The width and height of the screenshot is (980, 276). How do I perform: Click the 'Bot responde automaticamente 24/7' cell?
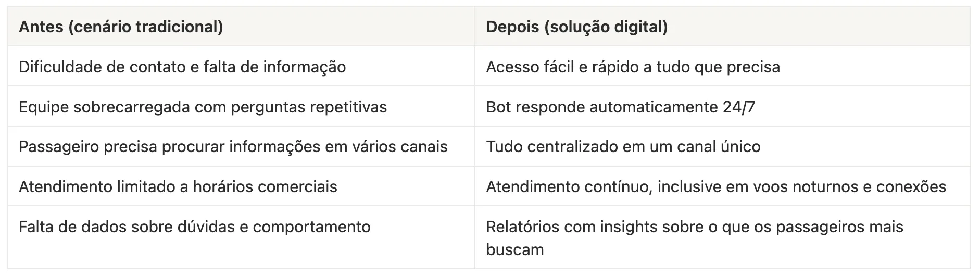coord(620,107)
